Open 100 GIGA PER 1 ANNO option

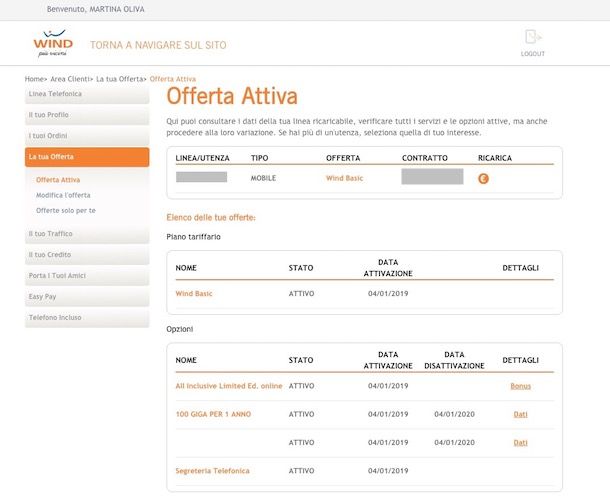(213, 414)
